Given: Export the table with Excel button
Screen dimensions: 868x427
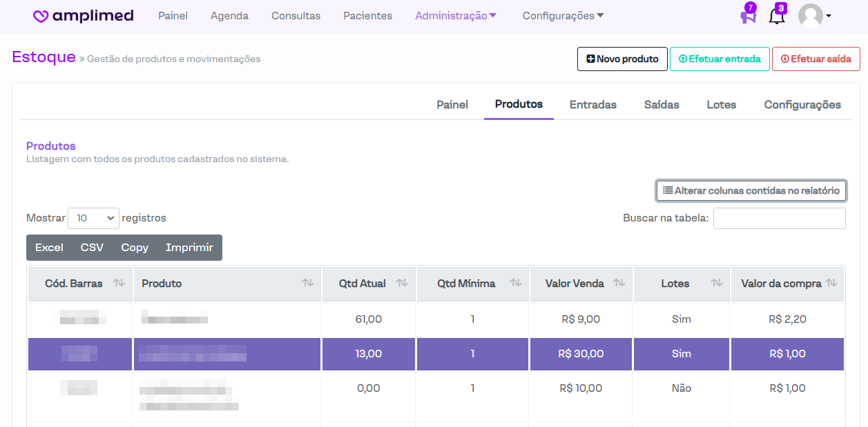Looking at the screenshot, I should click(x=49, y=248).
